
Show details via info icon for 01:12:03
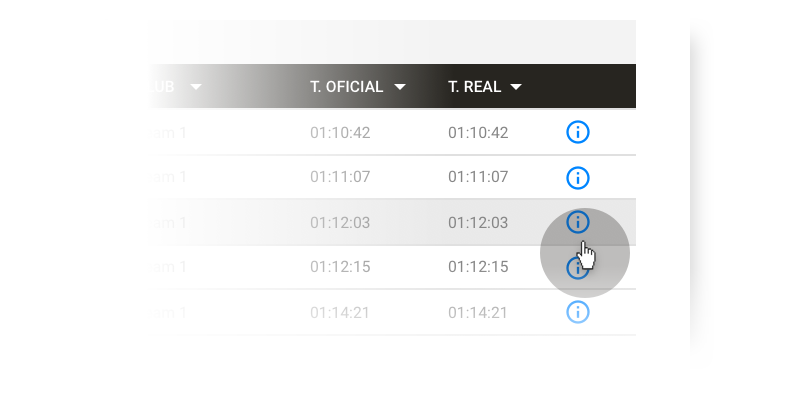(x=577, y=222)
